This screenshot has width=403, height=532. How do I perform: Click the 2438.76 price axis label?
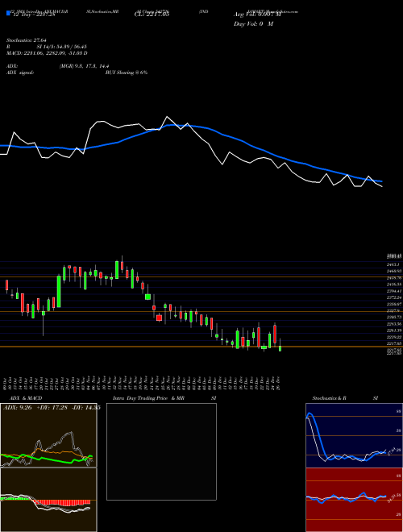pyautogui.click(x=394, y=277)
